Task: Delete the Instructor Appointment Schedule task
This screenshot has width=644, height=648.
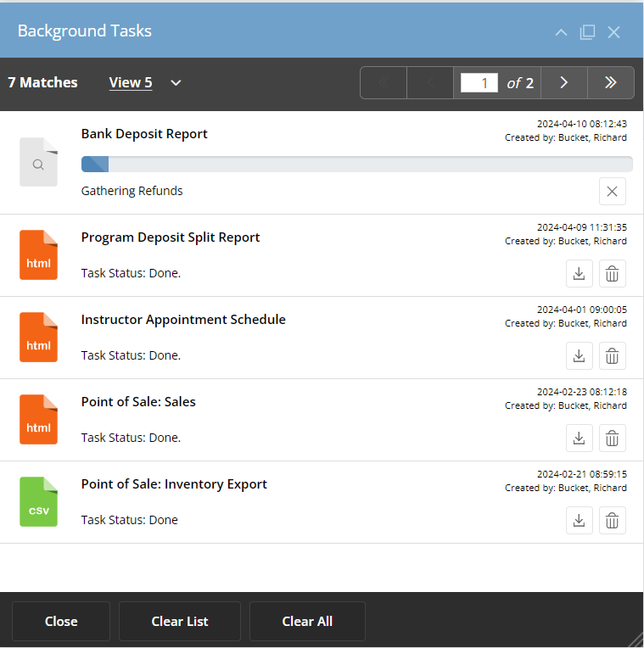Action: coord(612,356)
